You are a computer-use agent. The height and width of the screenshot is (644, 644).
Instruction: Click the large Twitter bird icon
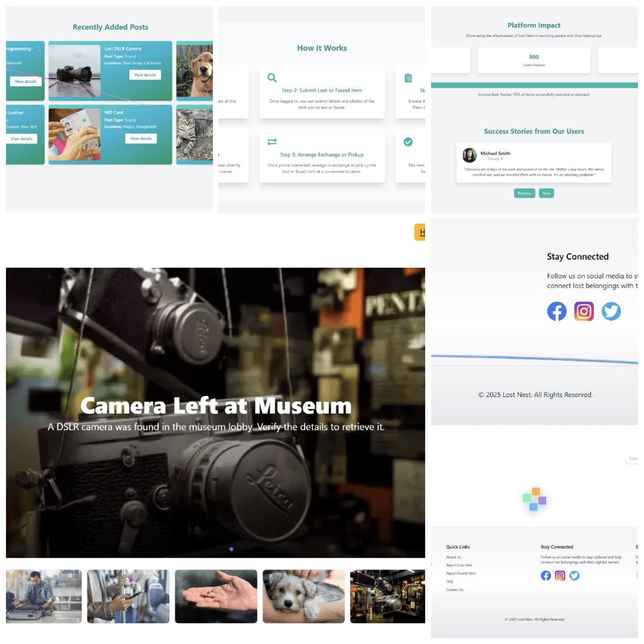coord(611,311)
